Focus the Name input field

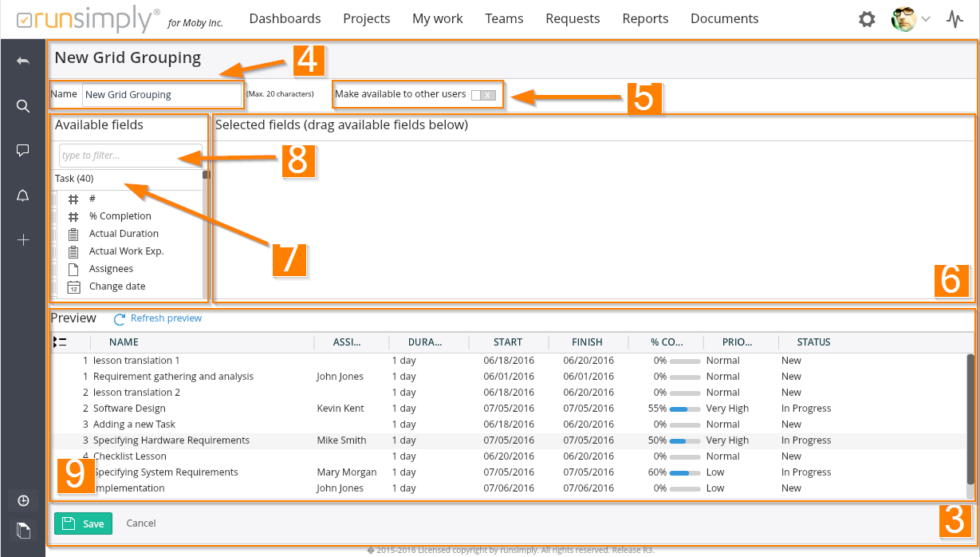pyautogui.click(x=162, y=95)
